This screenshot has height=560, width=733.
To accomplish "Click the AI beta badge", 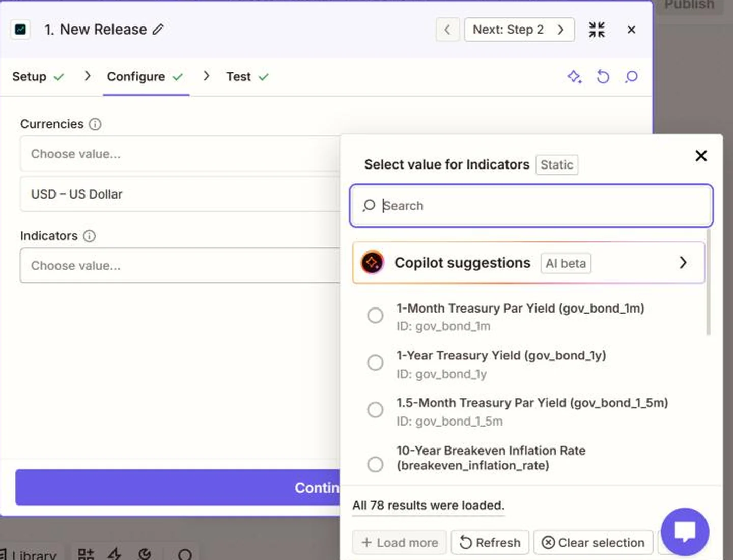I will click(x=566, y=263).
